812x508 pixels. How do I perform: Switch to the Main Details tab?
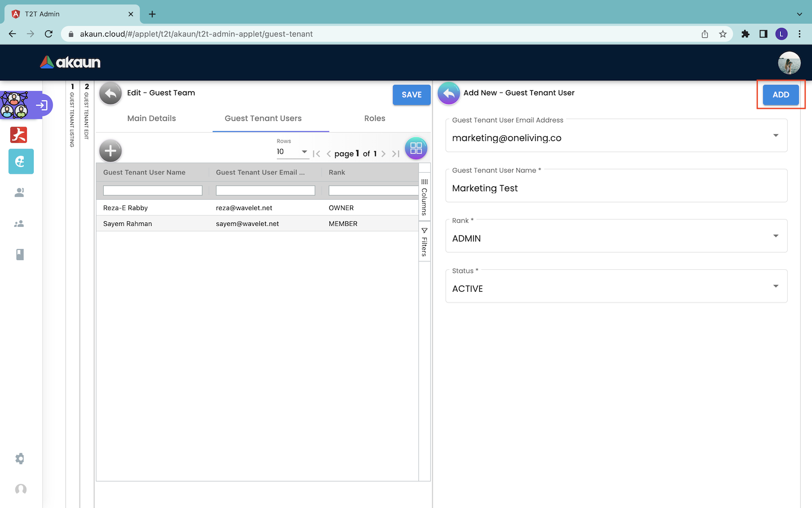(x=152, y=119)
